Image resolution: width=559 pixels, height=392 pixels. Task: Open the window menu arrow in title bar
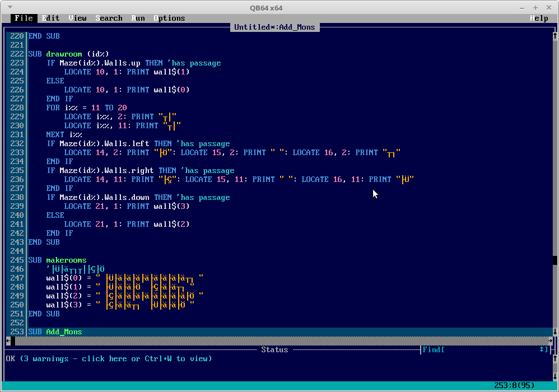[10, 7]
